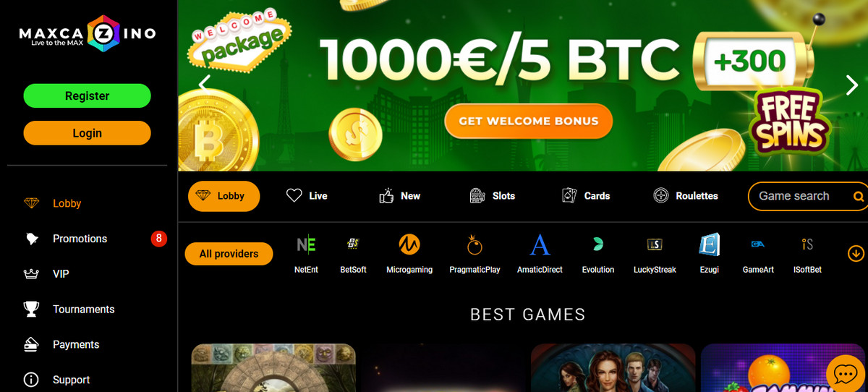Choose the PragmaticPlay provider icon
The height and width of the screenshot is (392, 868).
pyautogui.click(x=475, y=245)
